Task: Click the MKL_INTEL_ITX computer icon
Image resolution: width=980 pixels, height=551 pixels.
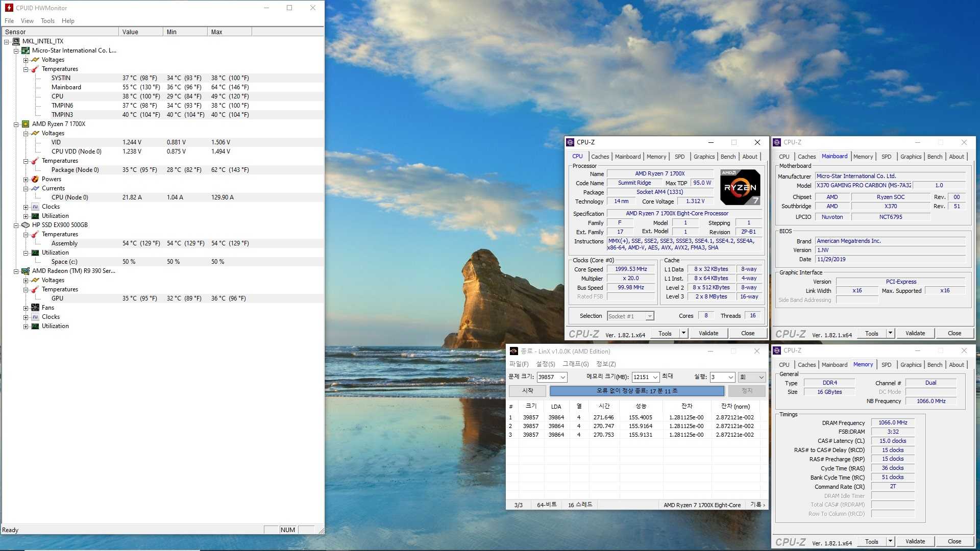Action: coord(16,41)
